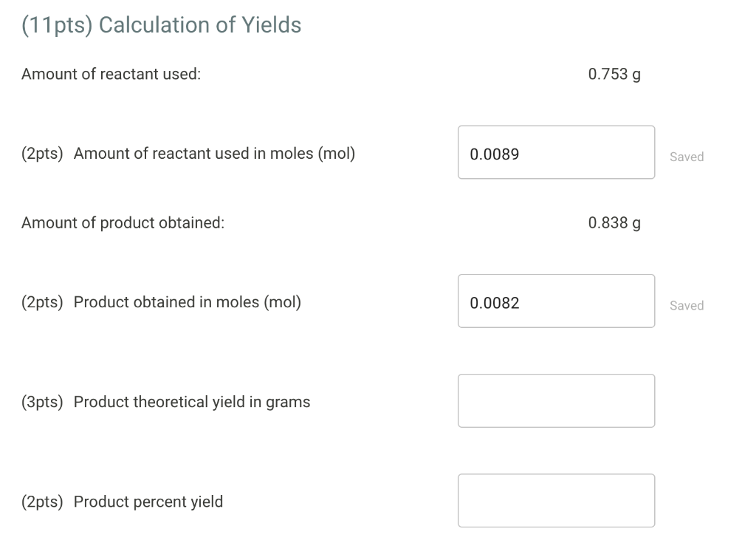Select the Calculation of Yields heading
756x543 pixels.
tap(161, 24)
